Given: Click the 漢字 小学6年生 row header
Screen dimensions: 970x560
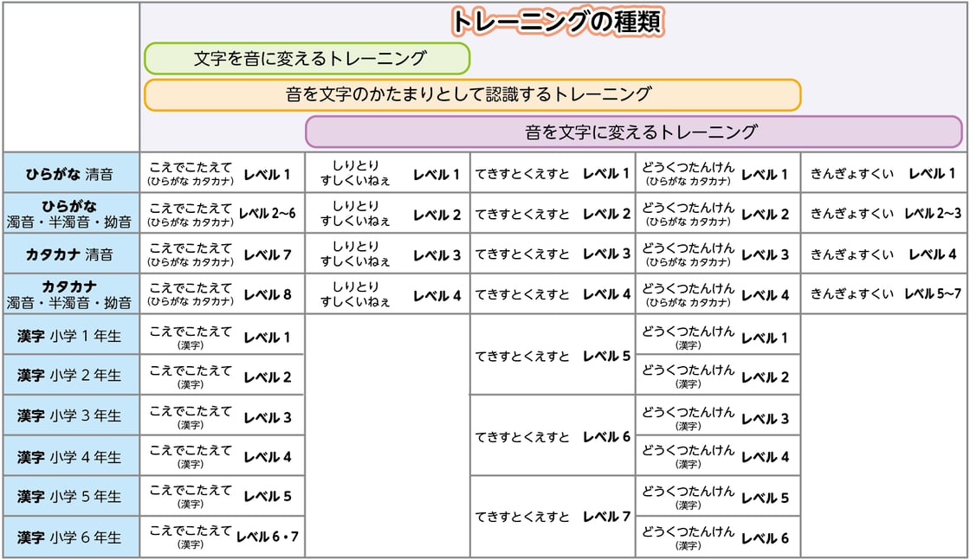Looking at the screenshot, I should 71,537.
